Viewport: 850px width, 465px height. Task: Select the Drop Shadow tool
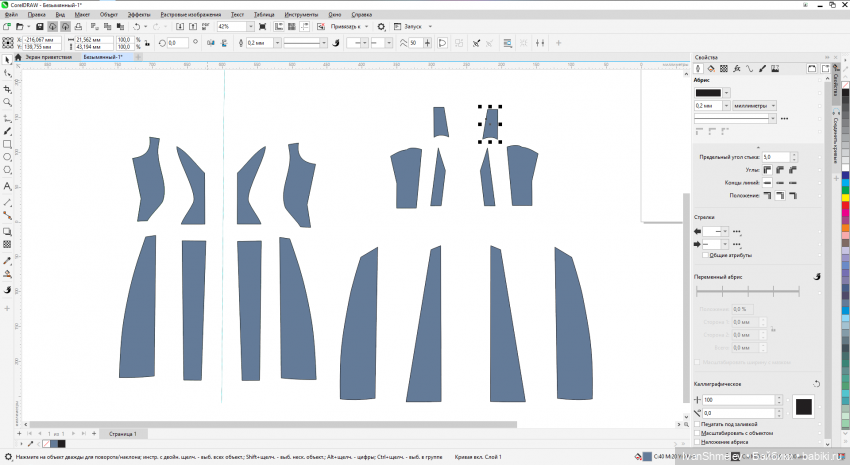tap(7, 231)
